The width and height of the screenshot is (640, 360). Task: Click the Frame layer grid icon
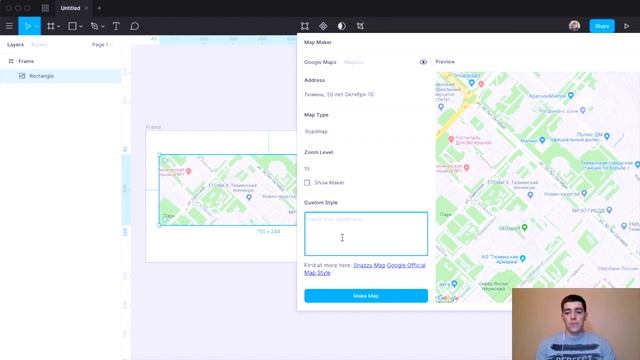[x=11, y=61]
